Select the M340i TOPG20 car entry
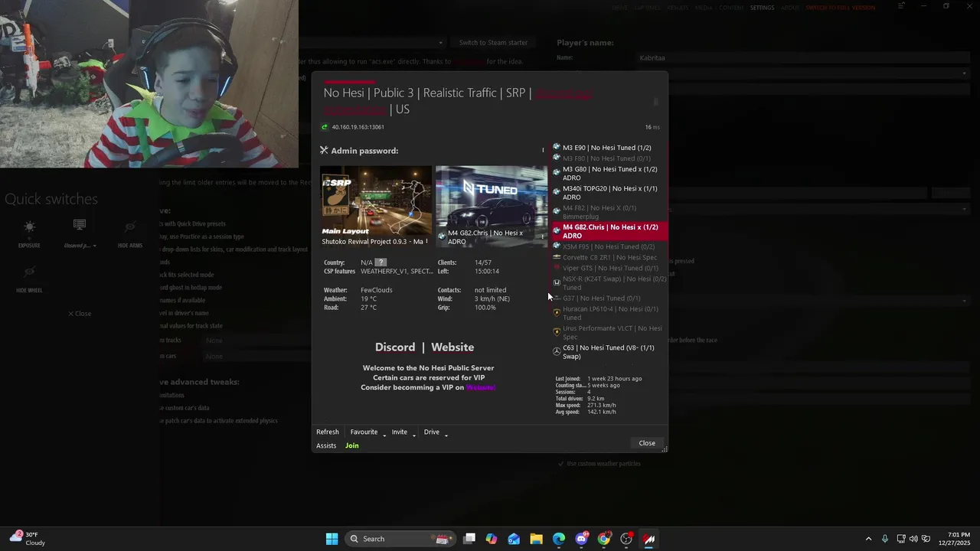Screen dimensions: 980x551 [609, 193]
